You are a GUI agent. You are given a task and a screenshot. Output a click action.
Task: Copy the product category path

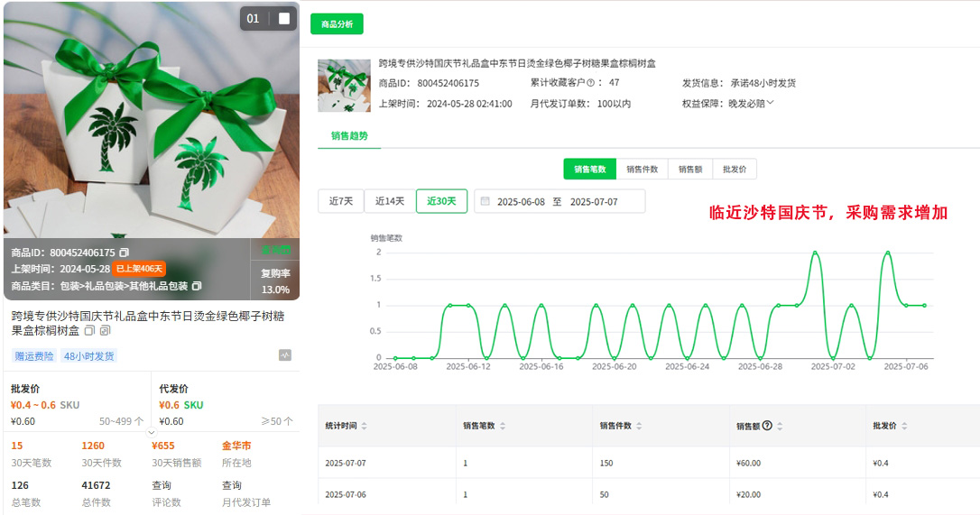[x=197, y=286]
